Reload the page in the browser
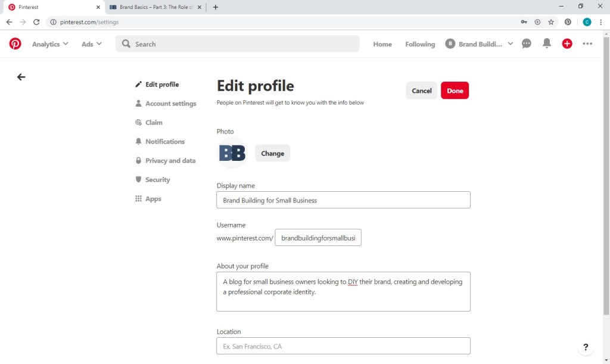 click(36, 22)
